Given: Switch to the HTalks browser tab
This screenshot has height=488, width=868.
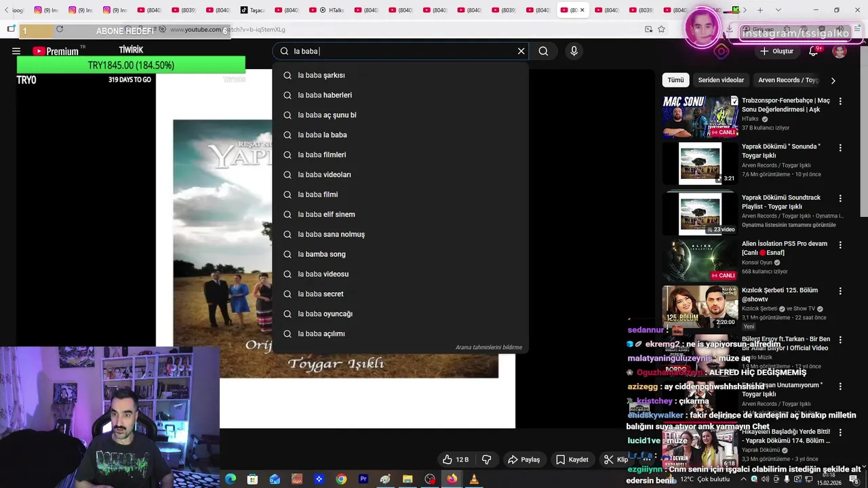Looking at the screenshot, I should tap(328, 10).
